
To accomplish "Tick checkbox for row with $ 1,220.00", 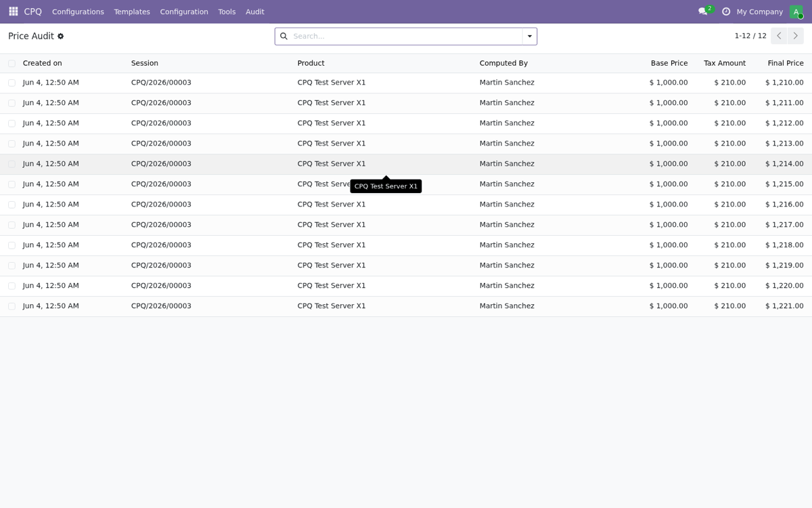I will [12, 286].
